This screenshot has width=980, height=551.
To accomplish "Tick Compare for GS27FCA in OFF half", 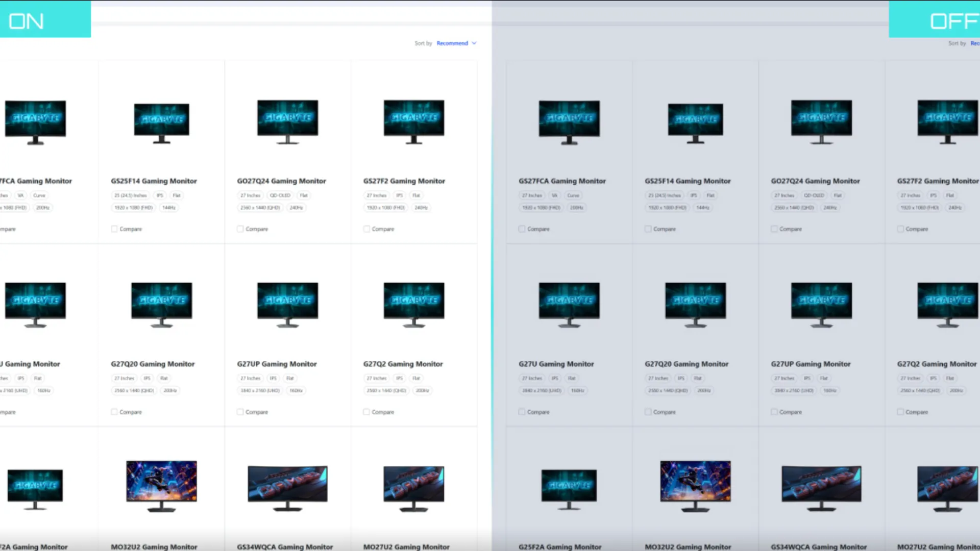I will click(x=522, y=229).
